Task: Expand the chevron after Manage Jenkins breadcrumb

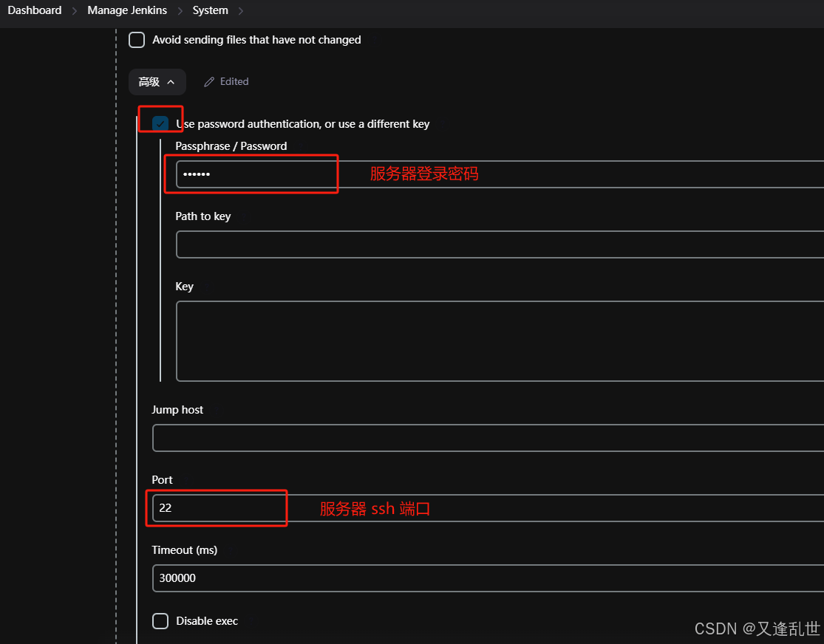Action: point(180,11)
